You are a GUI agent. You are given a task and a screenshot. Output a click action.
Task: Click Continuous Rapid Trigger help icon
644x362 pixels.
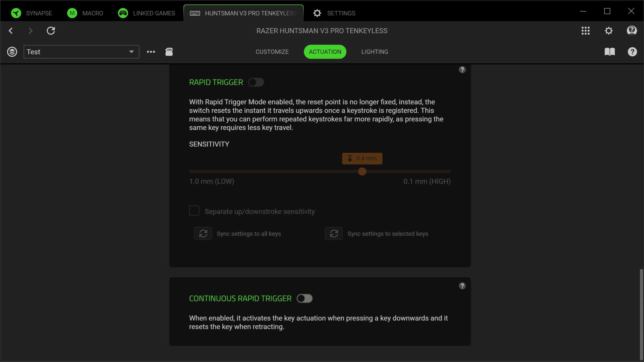pyautogui.click(x=462, y=286)
